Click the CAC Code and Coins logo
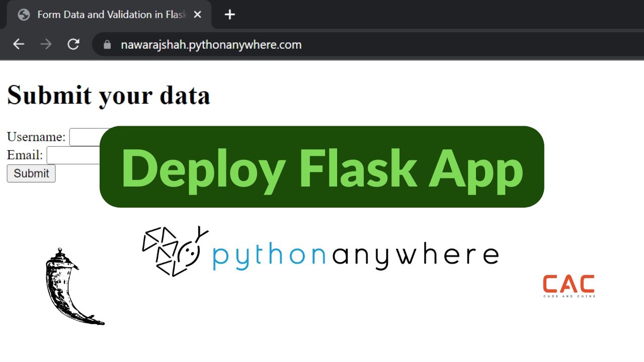This screenshot has height=362, width=644. tap(569, 286)
